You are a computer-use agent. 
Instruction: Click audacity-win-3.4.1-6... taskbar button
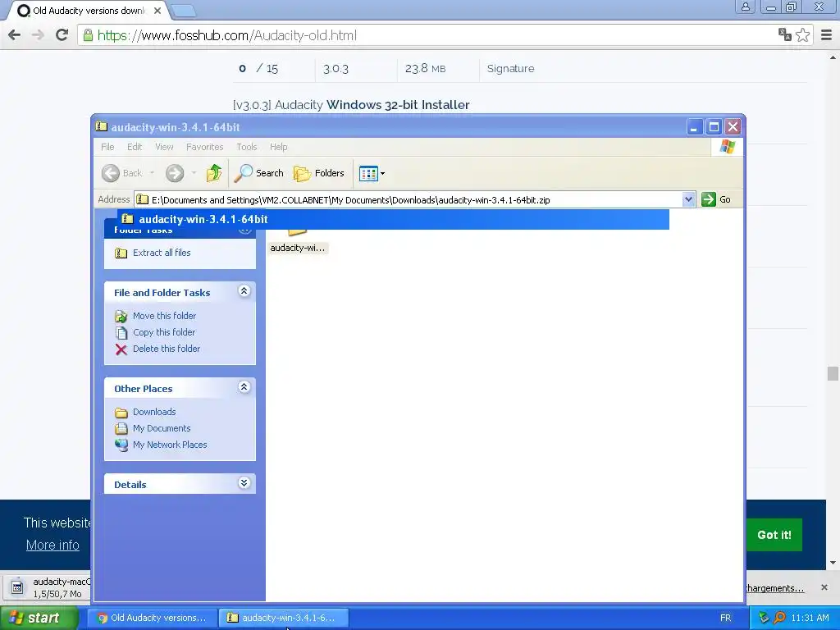pos(284,618)
